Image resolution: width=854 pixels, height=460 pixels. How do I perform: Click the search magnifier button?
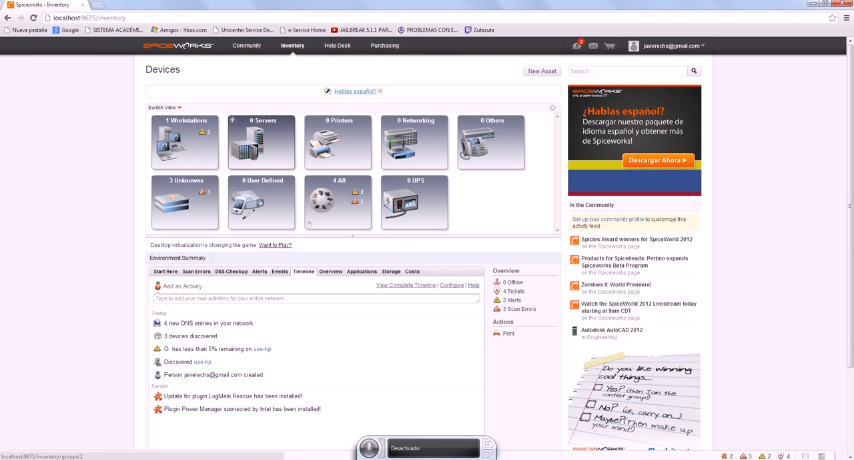coord(693,71)
